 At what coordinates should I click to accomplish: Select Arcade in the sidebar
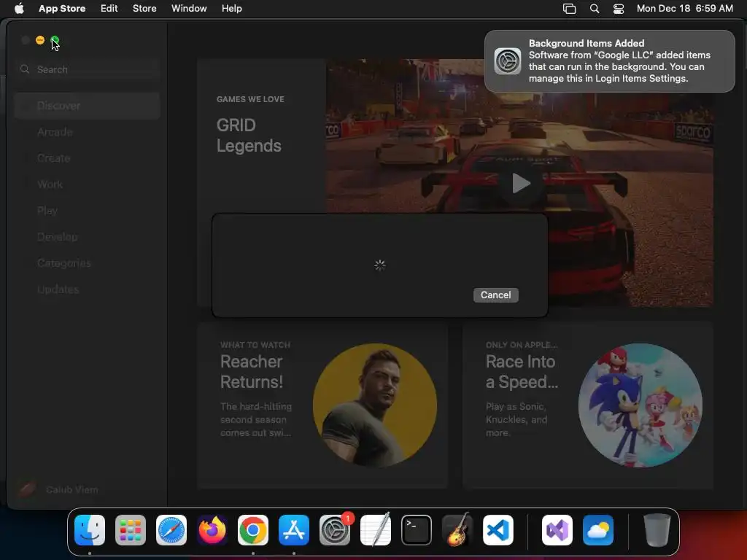pyautogui.click(x=88, y=132)
